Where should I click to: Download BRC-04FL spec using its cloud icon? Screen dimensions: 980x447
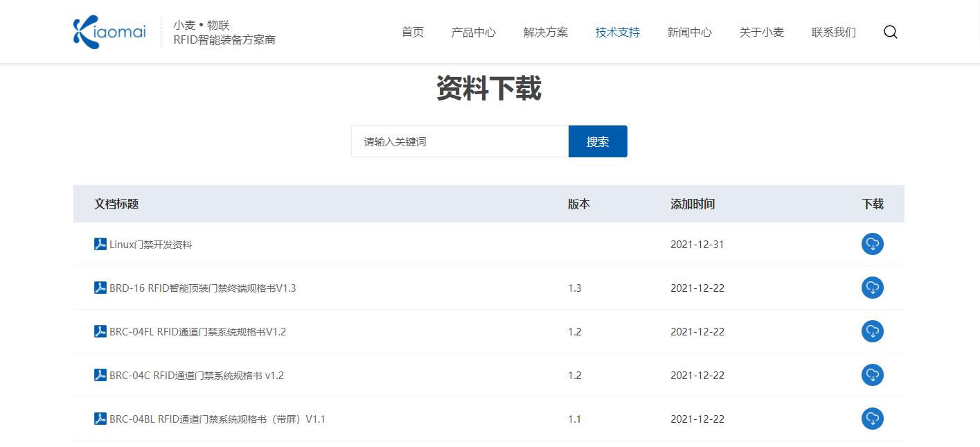click(x=872, y=331)
